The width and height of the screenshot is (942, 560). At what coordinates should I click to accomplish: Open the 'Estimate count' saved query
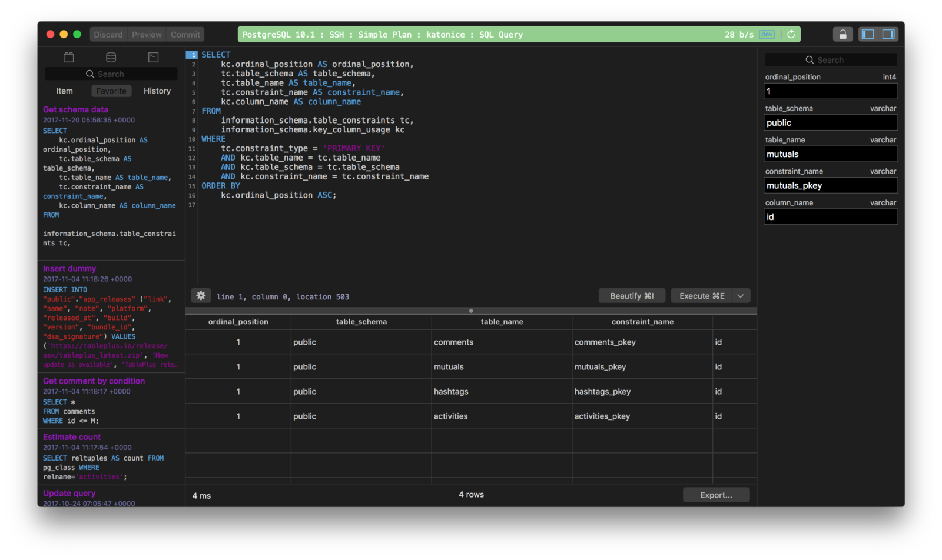click(x=72, y=437)
